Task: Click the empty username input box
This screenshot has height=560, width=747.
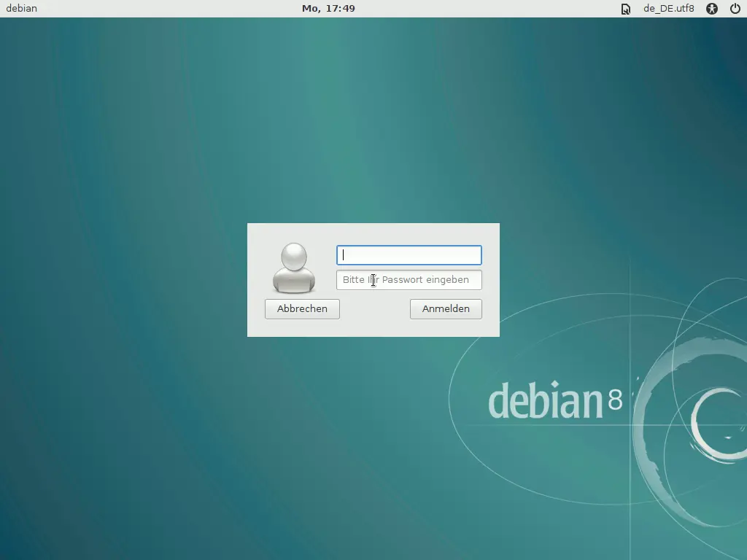Action: coord(409,255)
